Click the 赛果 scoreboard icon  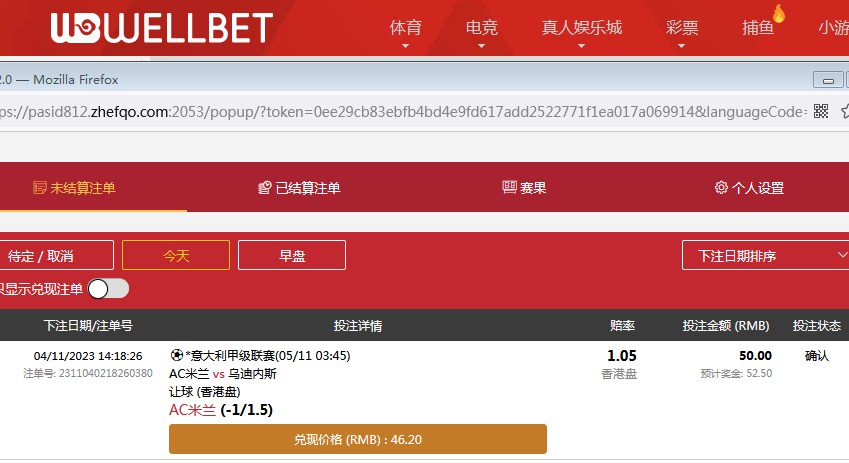click(509, 187)
